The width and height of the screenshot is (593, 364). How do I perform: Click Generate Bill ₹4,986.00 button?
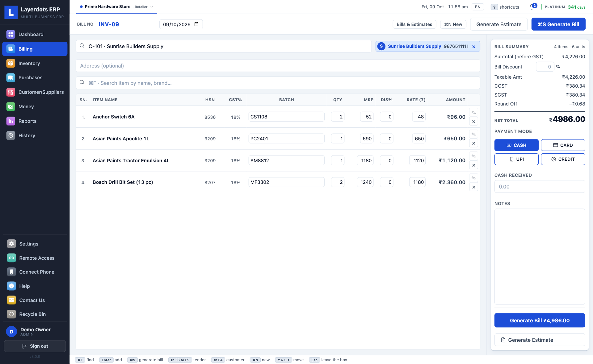pos(540,321)
